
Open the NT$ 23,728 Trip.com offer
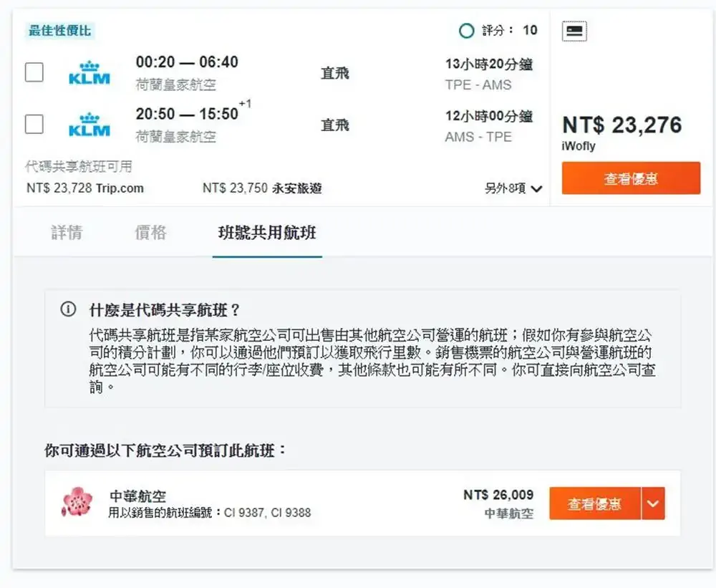click(85, 188)
